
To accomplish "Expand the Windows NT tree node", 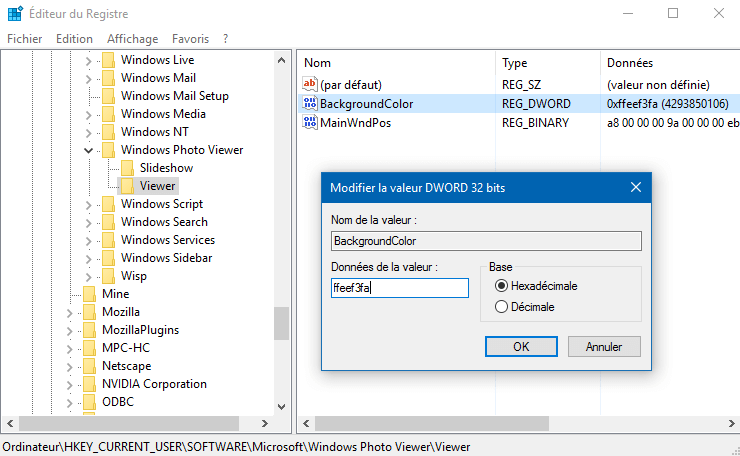I will pyautogui.click(x=88, y=133).
